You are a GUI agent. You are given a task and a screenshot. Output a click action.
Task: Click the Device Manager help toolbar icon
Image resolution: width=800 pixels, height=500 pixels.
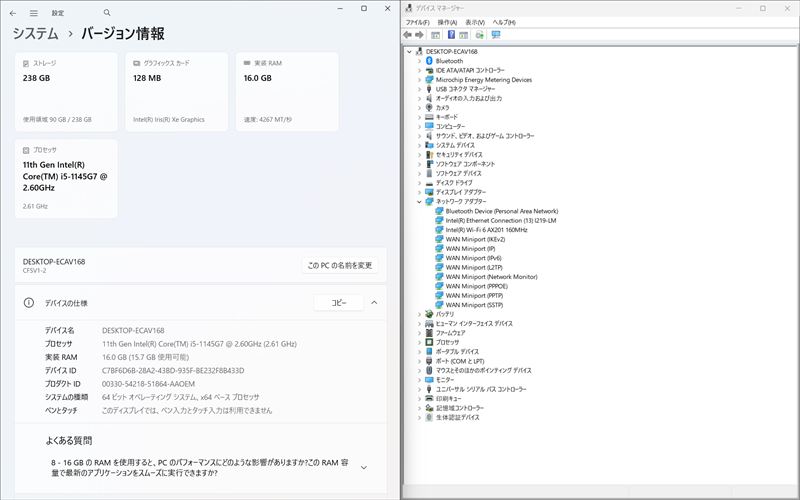click(450, 35)
